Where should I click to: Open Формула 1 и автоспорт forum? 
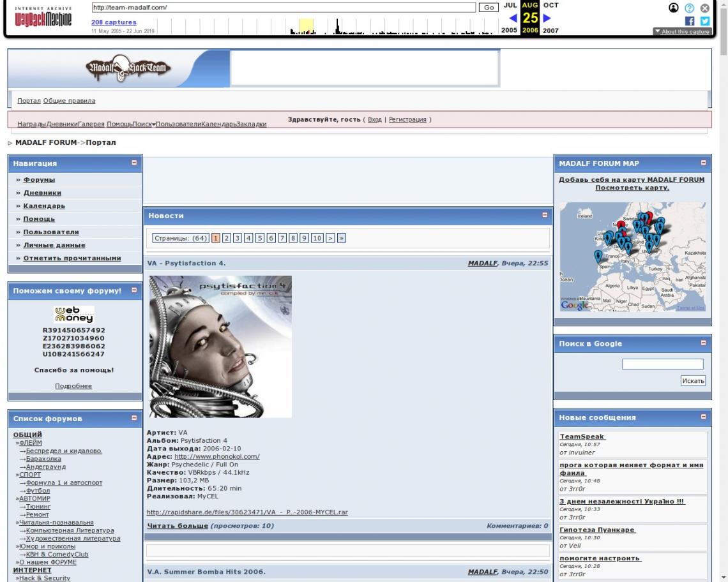[x=64, y=482]
